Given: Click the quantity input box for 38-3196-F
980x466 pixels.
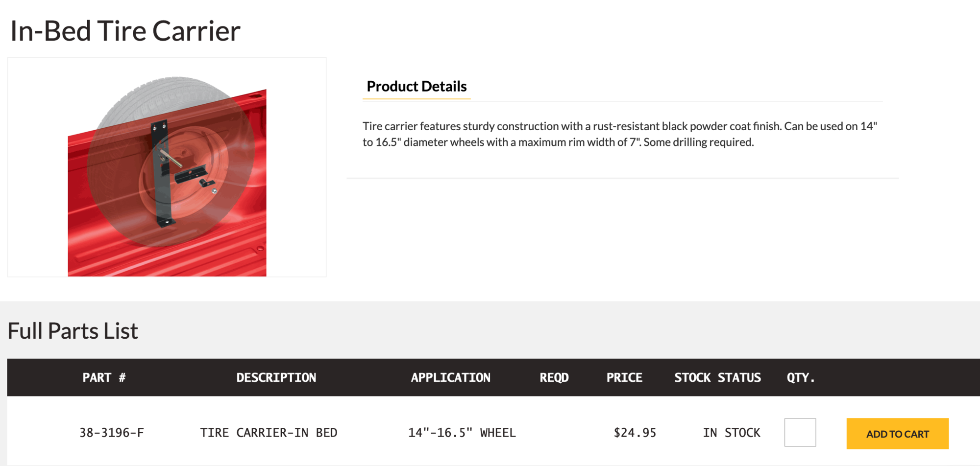Looking at the screenshot, I should [x=800, y=433].
